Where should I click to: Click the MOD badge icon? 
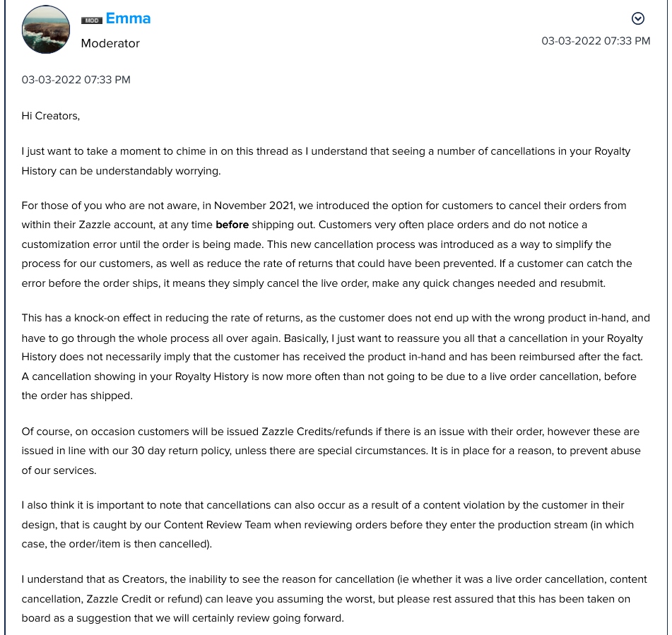(92, 20)
